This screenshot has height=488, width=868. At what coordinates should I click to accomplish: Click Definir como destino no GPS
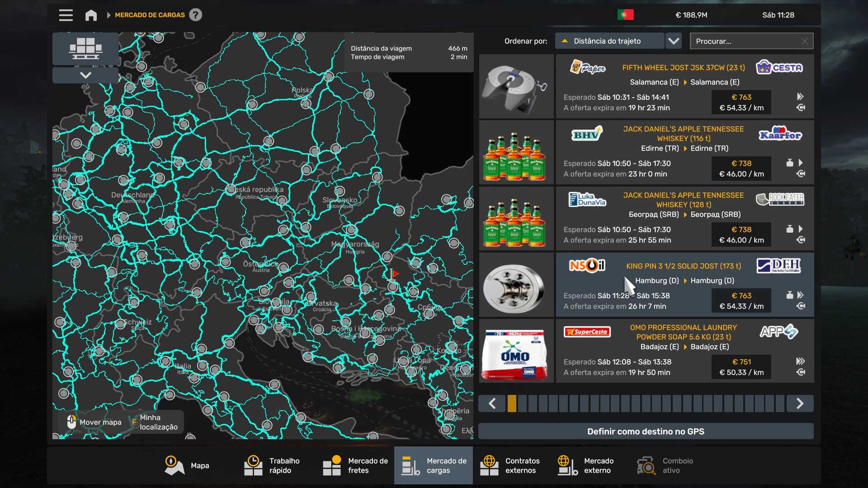pos(646,431)
